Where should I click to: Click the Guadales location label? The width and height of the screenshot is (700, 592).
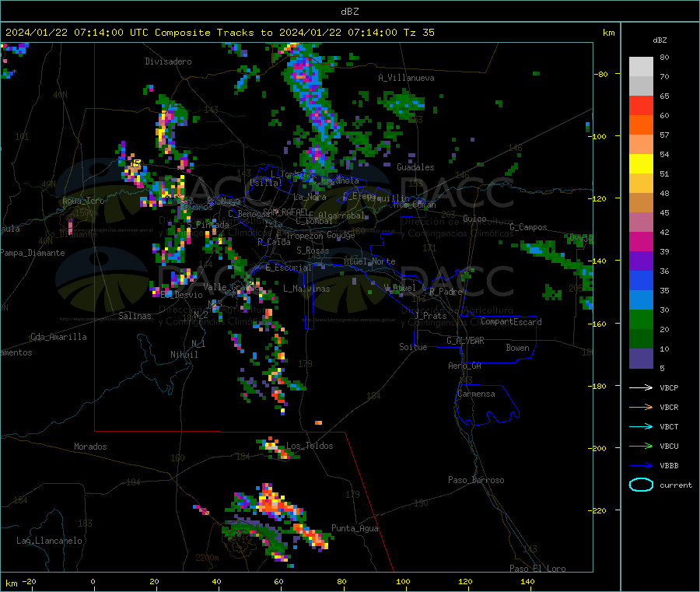pyautogui.click(x=415, y=167)
